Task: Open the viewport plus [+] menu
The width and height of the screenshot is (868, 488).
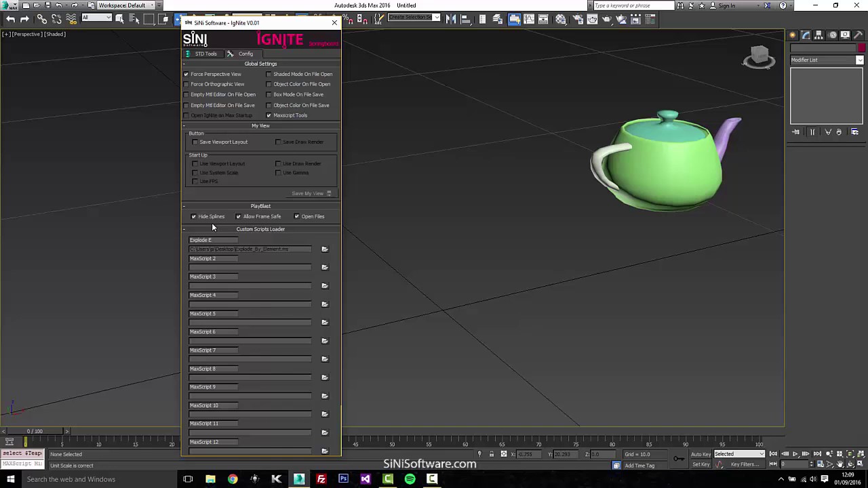Action: tap(6, 34)
